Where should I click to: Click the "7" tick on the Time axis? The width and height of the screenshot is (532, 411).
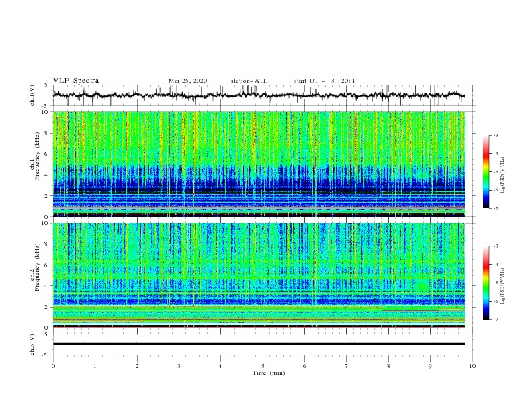[x=347, y=366]
